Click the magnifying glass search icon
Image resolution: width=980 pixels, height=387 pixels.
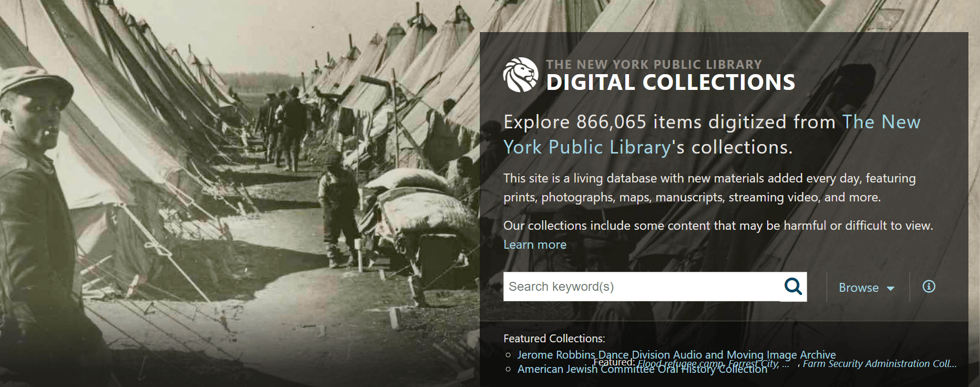pyautogui.click(x=793, y=287)
